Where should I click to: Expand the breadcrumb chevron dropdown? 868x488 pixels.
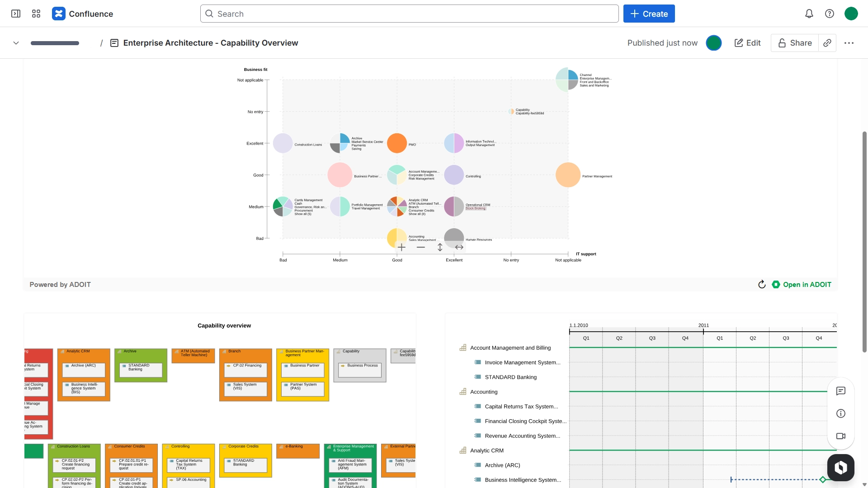(16, 43)
